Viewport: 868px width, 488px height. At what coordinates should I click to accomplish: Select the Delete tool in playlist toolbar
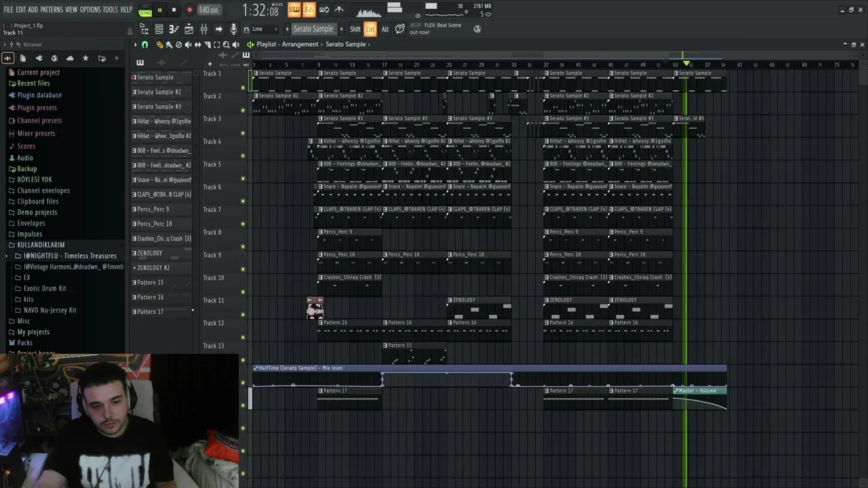(x=178, y=45)
